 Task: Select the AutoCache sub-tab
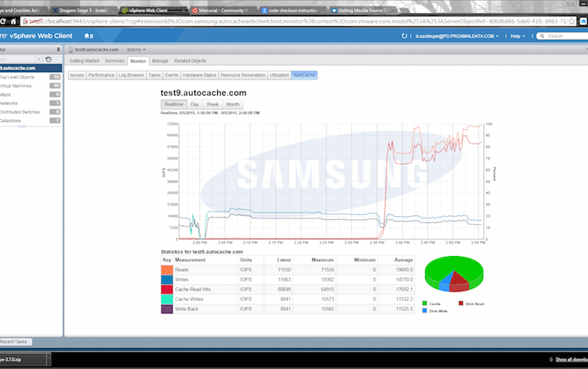click(304, 75)
